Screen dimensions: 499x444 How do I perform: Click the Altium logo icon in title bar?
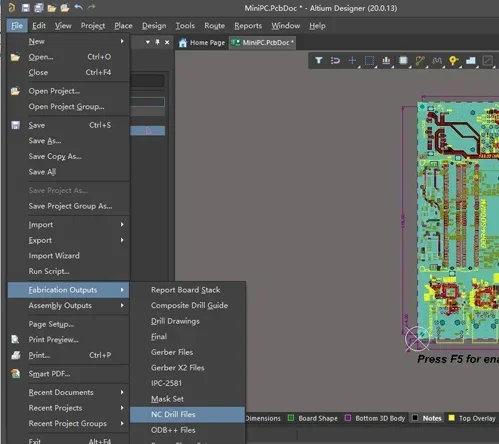[x=11, y=7]
